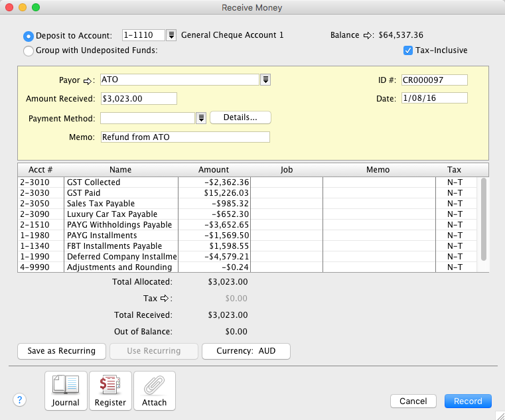Click the Memo field containing Refund from ATO
This screenshot has height=420, width=505.
(185, 137)
